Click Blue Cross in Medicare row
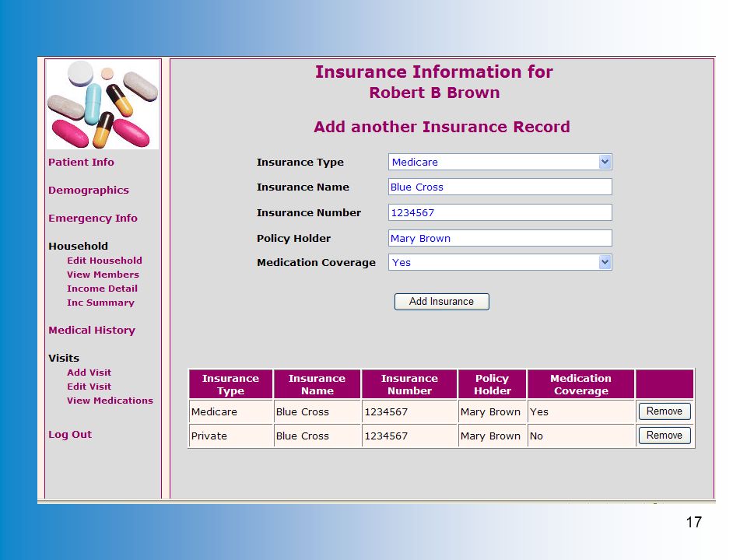 pyautogui.click(x=317, y=411)
